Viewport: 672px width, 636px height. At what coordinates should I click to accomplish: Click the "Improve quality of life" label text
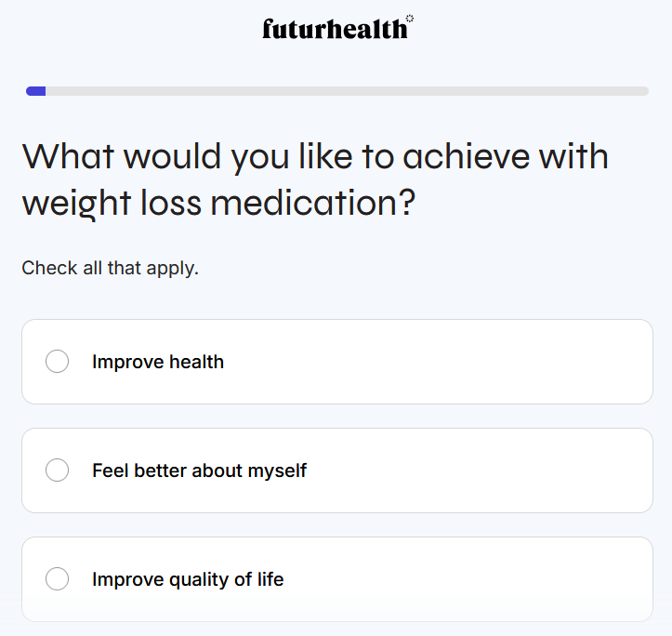(x=188, y=579)
